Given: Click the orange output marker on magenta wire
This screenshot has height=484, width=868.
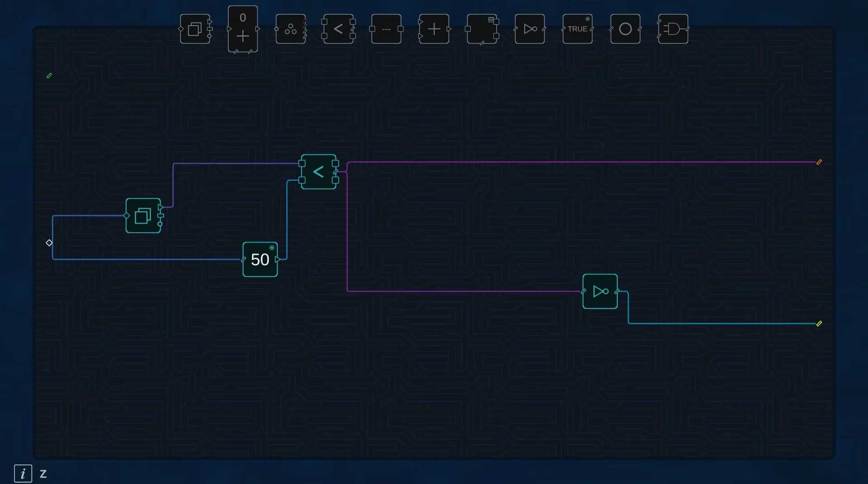Looking at the screenshot, I should pos(819,162).
